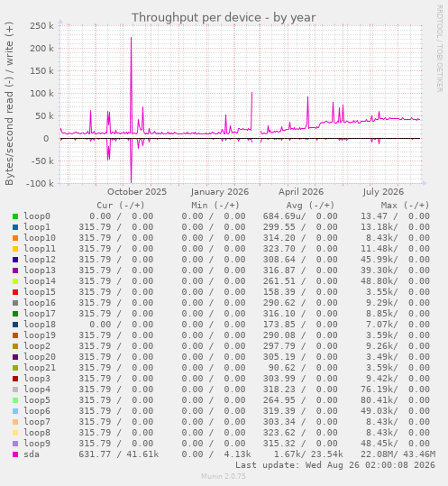
Task: Select the loop0 legend label
Action: [x=37, y=216]
